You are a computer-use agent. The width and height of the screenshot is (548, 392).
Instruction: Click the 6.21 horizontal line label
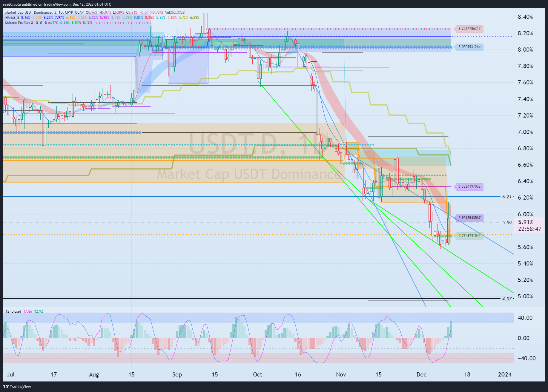coord(507,197)
